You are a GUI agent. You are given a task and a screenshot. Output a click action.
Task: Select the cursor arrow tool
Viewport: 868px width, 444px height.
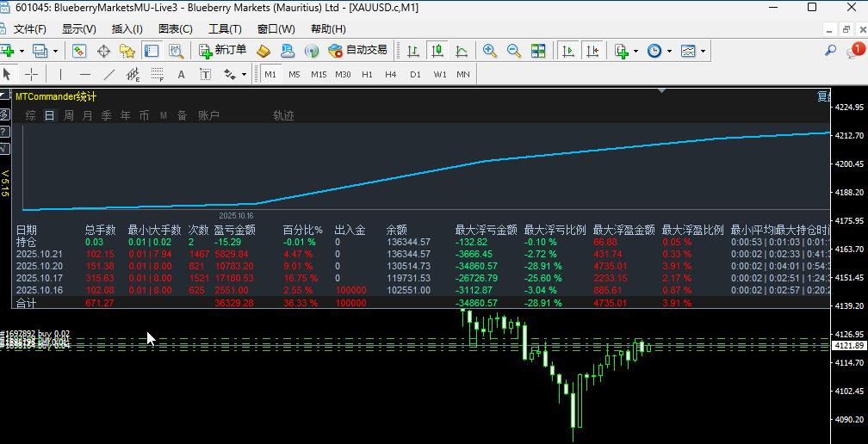click(7, 73)
